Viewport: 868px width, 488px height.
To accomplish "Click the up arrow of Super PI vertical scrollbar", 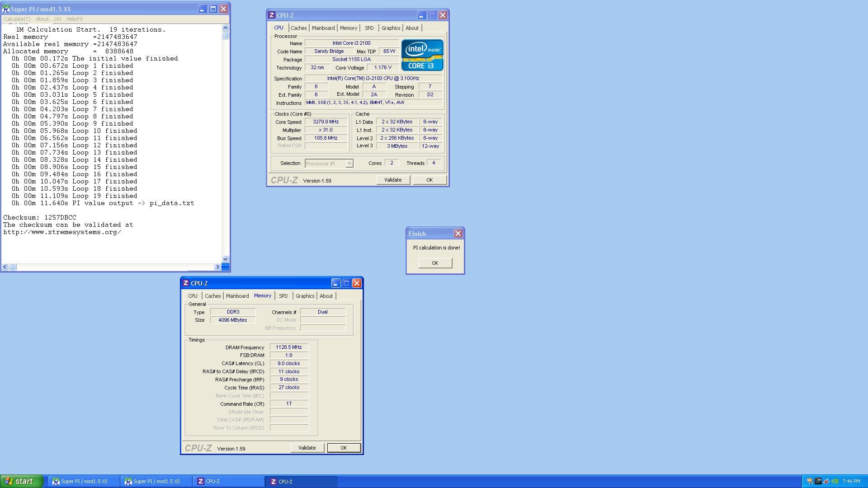I will [x=226, y=28].
